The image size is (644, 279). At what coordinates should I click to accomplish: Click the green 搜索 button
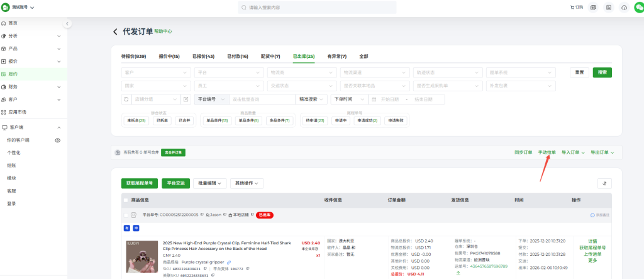coord(602,72)
